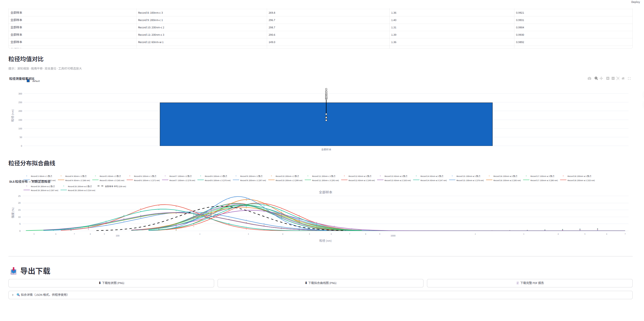This screenshot has height=321, width=644.
Task: Select the Zoom magnifier tool in plot toolbar
Action: (596, 78)
